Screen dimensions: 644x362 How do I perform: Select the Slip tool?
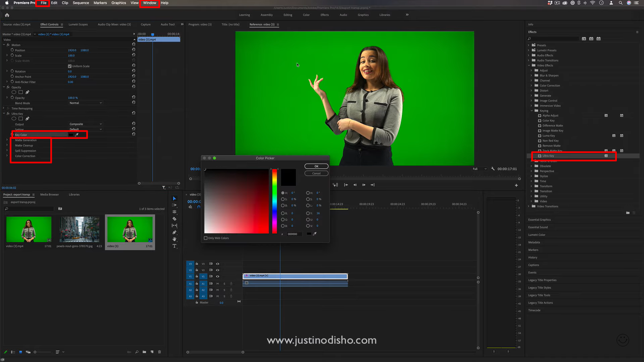(175, 226)
